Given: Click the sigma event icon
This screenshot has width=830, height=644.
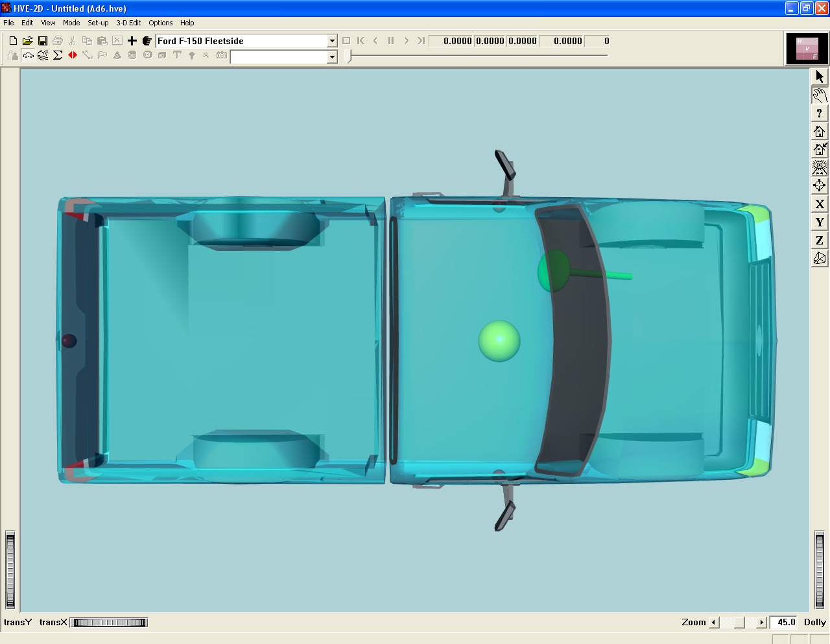Looking at the screenshot, I should pos(58,56).
